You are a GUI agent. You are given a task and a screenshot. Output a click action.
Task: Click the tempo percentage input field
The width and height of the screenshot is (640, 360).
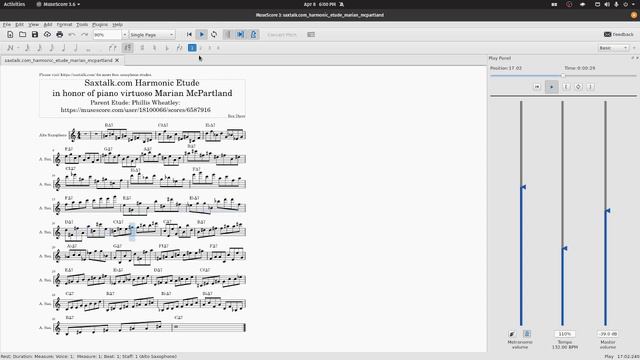coord(565,334)
